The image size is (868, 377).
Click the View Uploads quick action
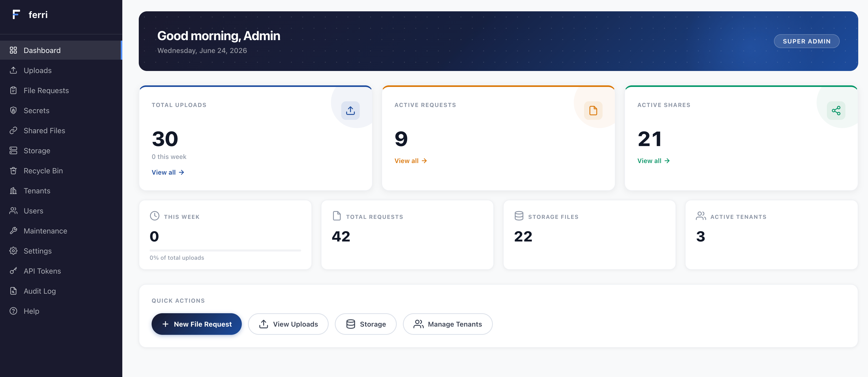[x=288, y=324]
